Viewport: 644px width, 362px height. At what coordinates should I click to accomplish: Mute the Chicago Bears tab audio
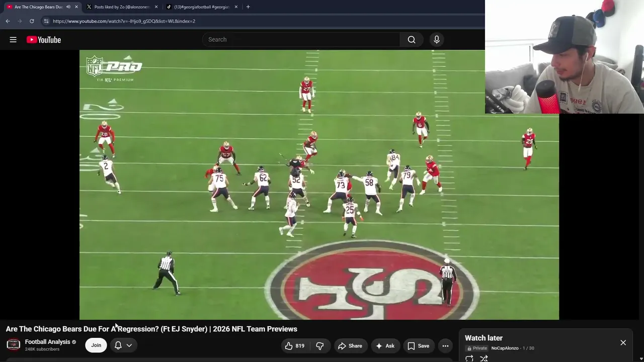pyautogui.click(x=68, y=7)
